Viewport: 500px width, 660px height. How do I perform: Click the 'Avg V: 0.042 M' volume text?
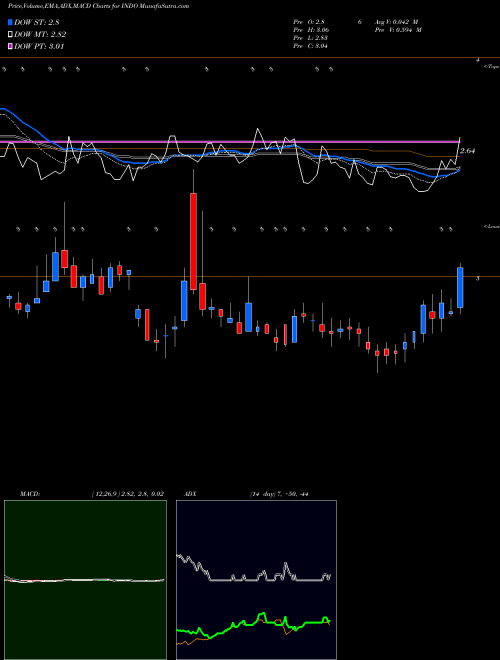point(396,22)
